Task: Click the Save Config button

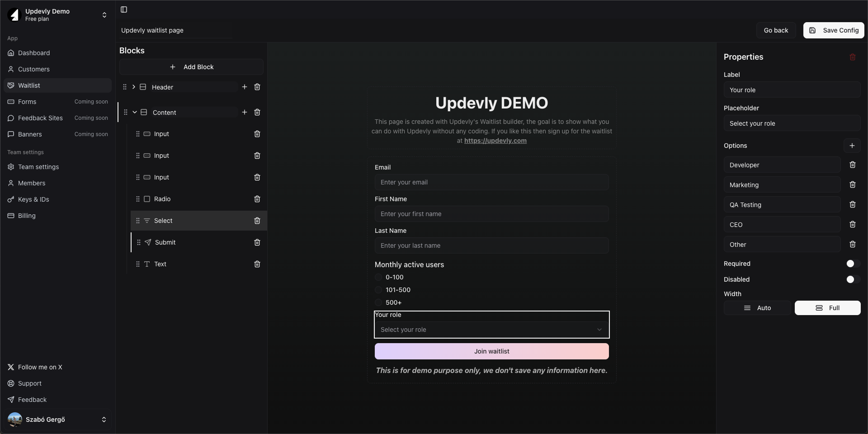Action: (834, 30)
